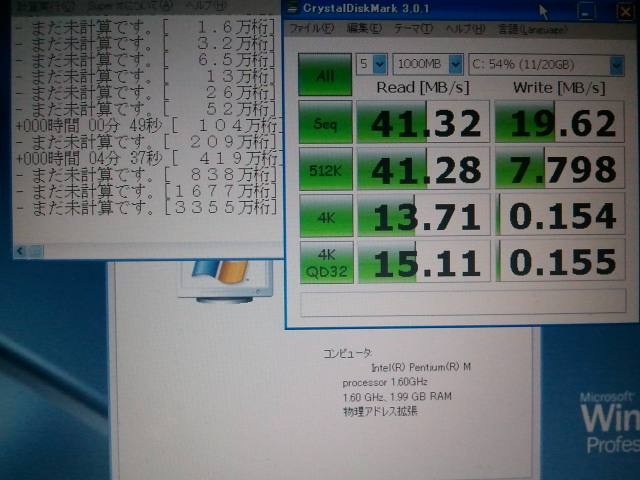Screen dimensions: 640x480
Task: Minimize the CrystalDiskMark window
Action: [x=587, y=11]
